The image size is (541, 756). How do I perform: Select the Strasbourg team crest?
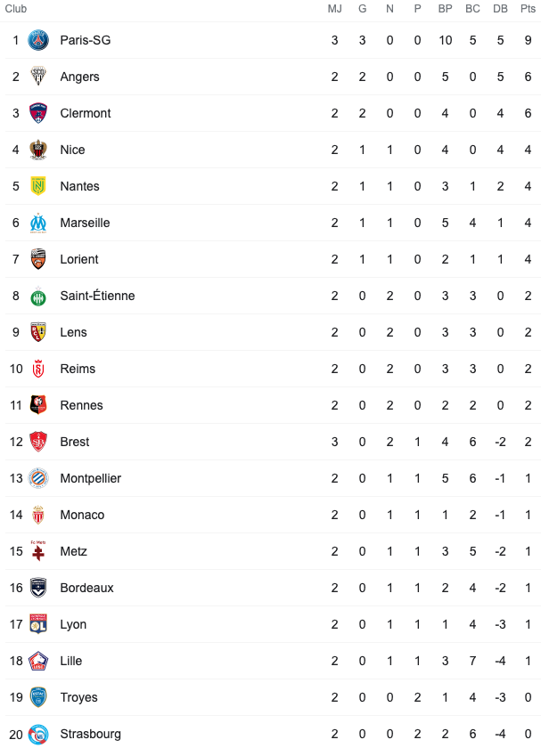pos(38,734)
